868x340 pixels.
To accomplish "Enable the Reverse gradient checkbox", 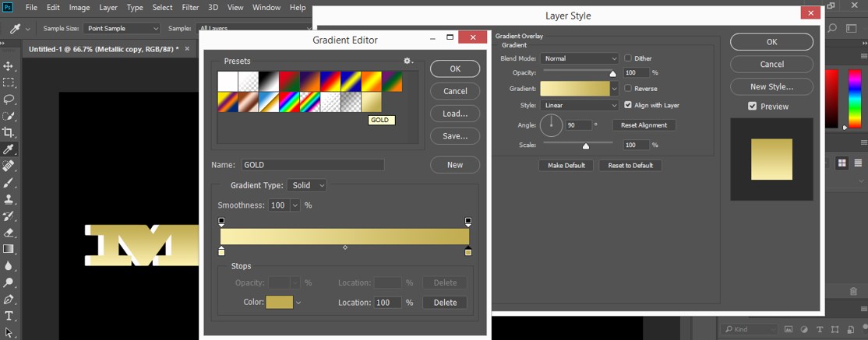I will pos(628,89).
